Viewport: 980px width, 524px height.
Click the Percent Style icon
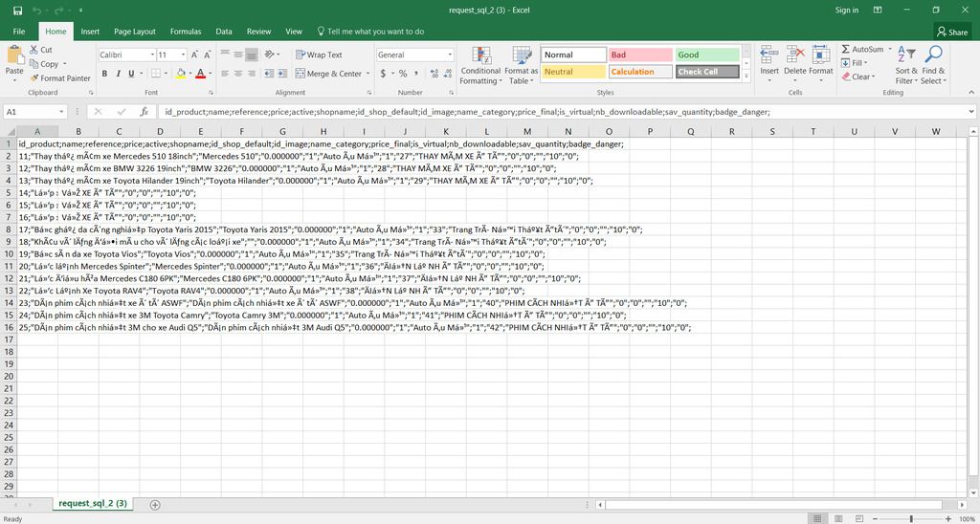pos(402,74)
